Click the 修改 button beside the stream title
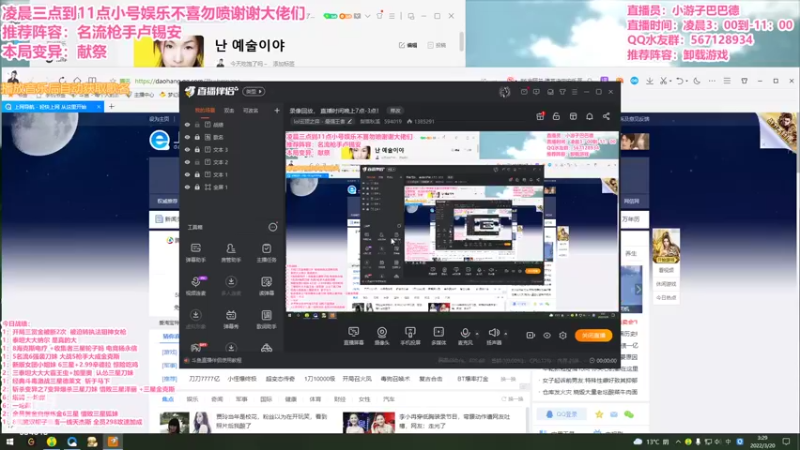The image size is (800, 450). pyautogui.click(x=395, y=110)
